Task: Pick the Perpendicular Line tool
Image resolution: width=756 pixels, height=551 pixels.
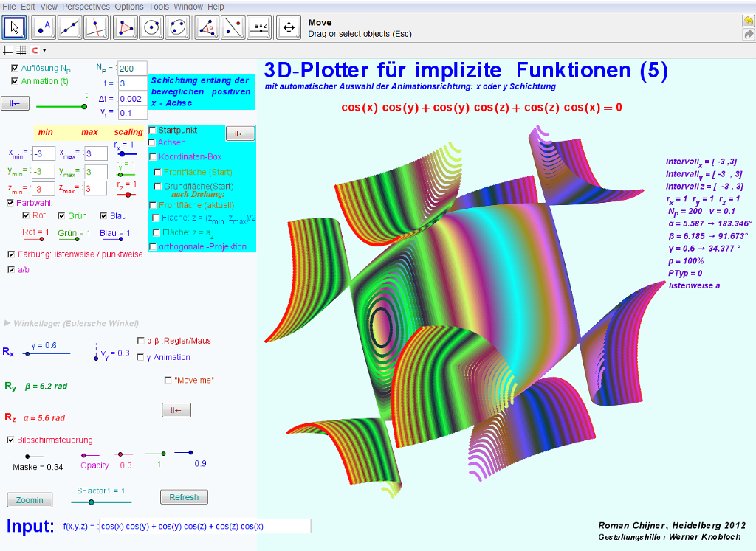Action: coord(96,27)
